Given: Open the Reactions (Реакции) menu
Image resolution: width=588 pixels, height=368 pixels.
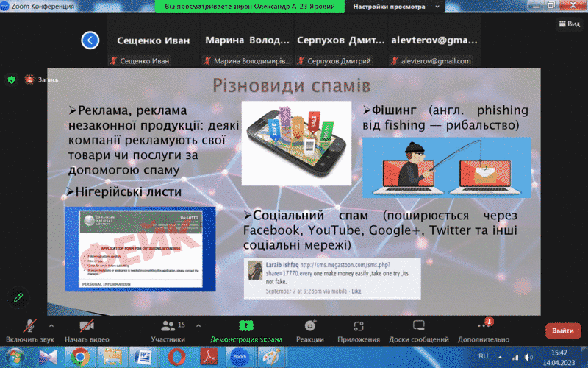Looking at the screenshot, I should point(310,330).
